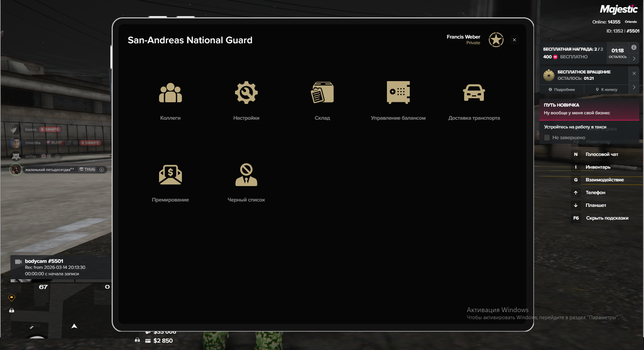Select the Голосовой чат hint
The image size is (644, 350).
[601, 154]
